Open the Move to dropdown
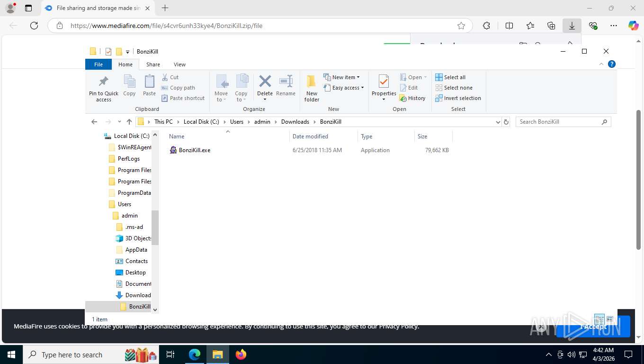Screen dimensions: 644x364 [221, 88]
